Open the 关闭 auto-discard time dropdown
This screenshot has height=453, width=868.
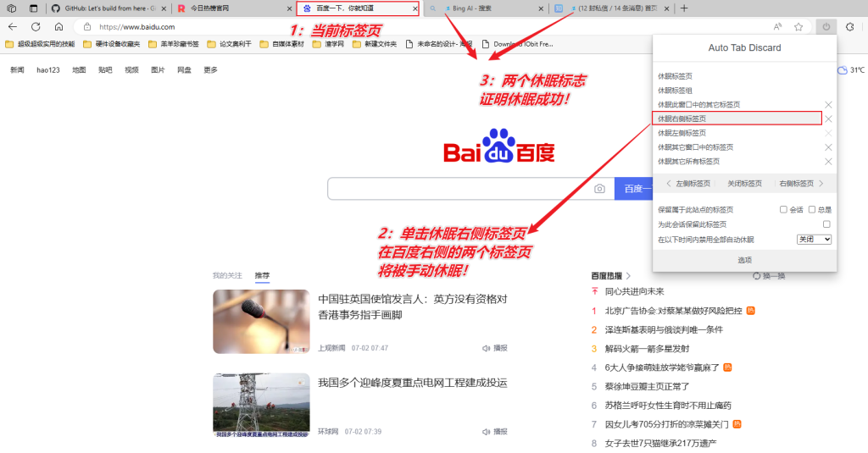[814, 240]
